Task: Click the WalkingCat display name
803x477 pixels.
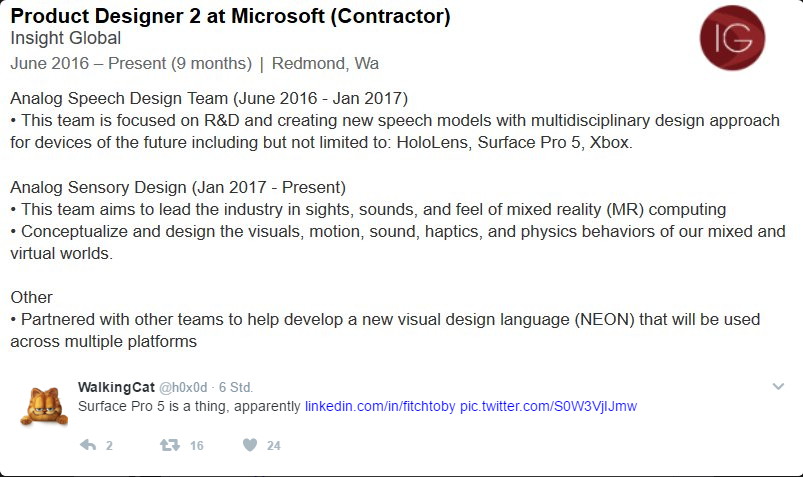Action: 116,387
